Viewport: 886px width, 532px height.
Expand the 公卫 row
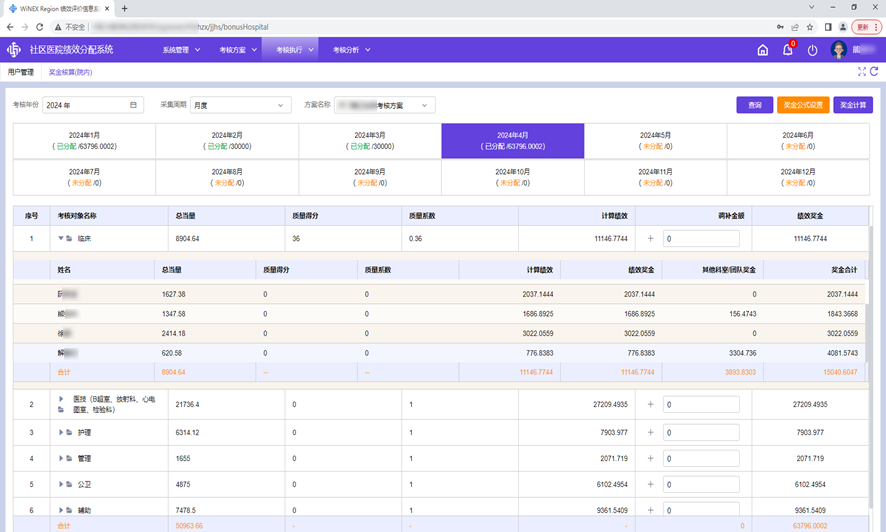tap(61, 485)
